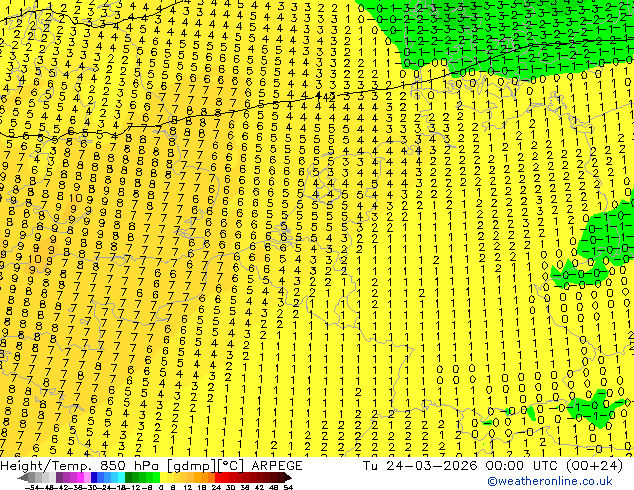The height and width of the screenshot is (490, 634).
Task: Click the Height/Temp. 850 hPa ARPEGE title
Action: tap(151, 466)
